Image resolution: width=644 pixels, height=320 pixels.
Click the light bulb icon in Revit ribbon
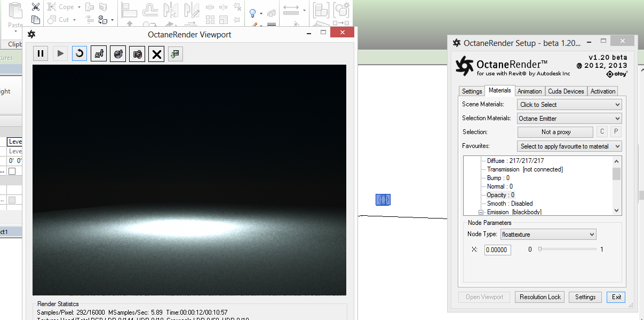click(253, 13)
